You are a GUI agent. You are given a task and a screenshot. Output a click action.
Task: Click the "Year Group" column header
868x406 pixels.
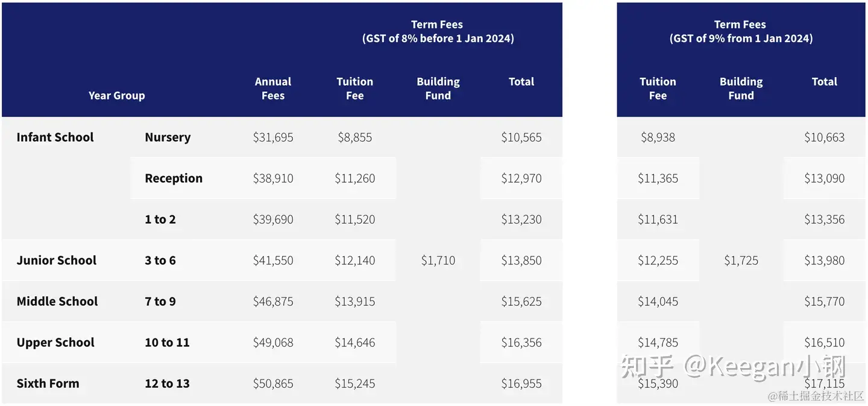pos(116,95)
